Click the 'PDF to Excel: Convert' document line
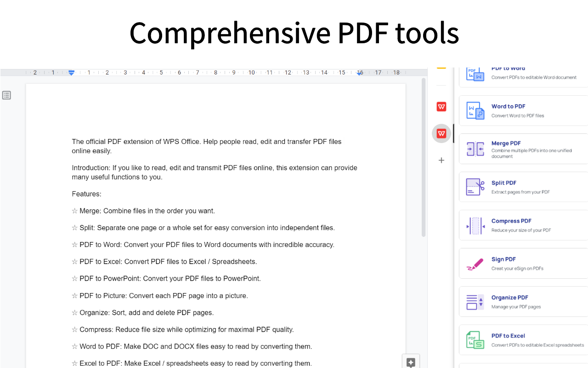 click(x=164, y=262)
